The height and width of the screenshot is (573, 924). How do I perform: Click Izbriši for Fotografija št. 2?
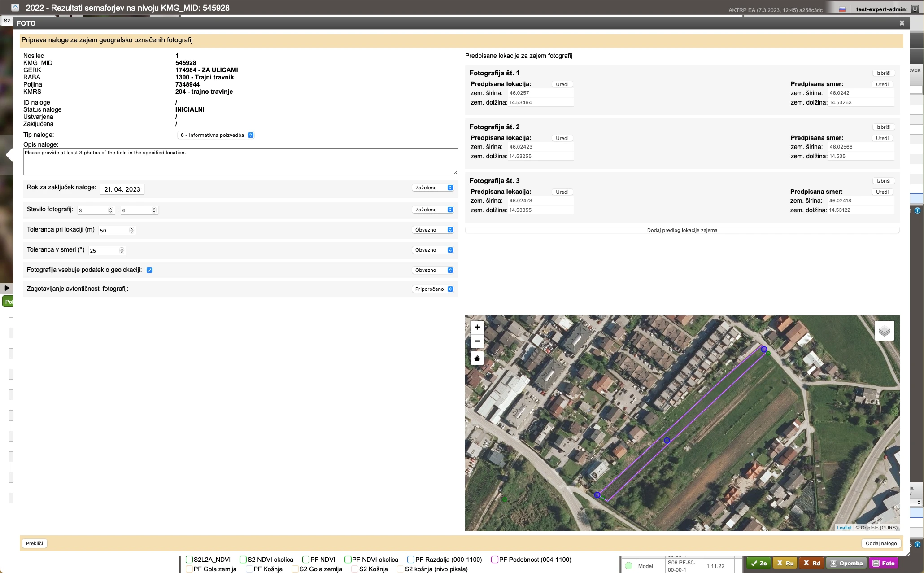pos(883,127)
